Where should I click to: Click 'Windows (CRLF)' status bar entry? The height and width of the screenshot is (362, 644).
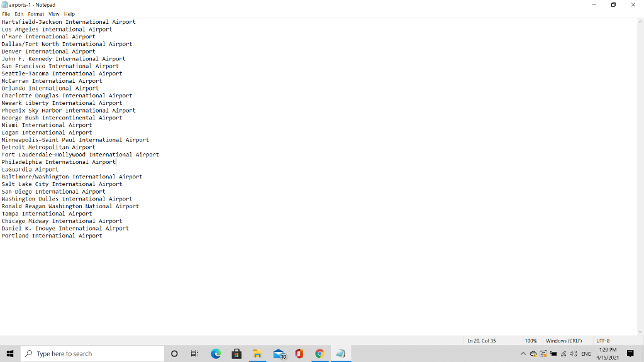coord(563,341)
